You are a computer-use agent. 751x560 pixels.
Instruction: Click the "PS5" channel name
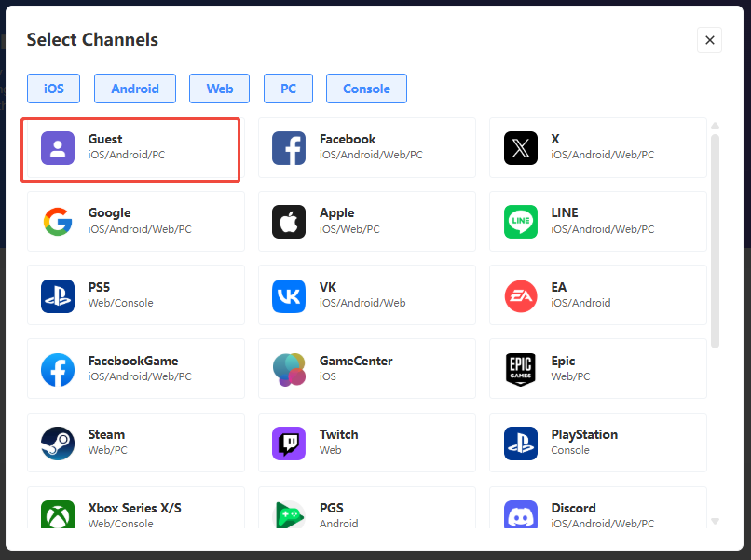tap(99, 287)
